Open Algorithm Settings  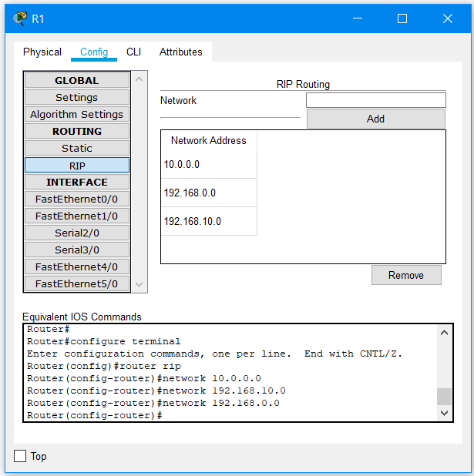77,115
